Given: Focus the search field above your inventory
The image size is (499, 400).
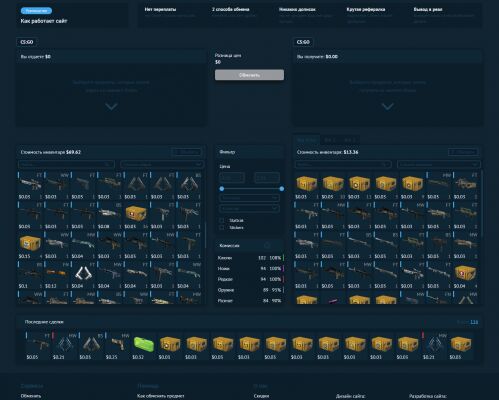Looking at the screenshot, I should coord(66,164).
